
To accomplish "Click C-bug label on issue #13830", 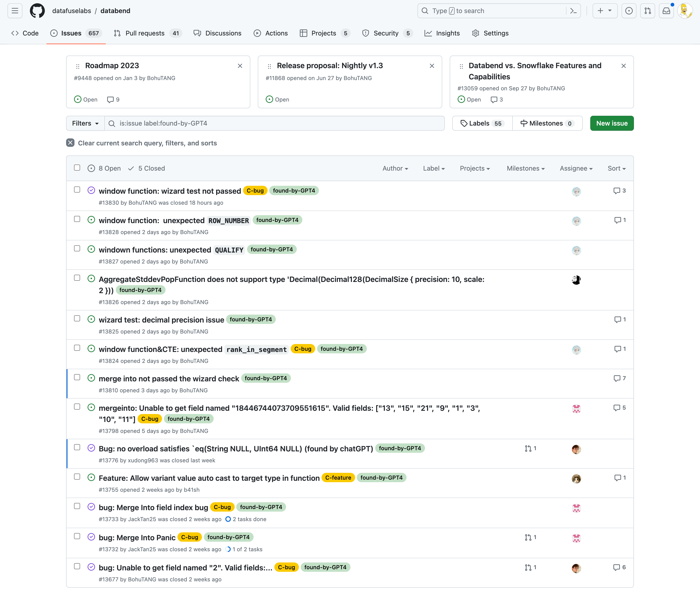I will coord(255,191).
